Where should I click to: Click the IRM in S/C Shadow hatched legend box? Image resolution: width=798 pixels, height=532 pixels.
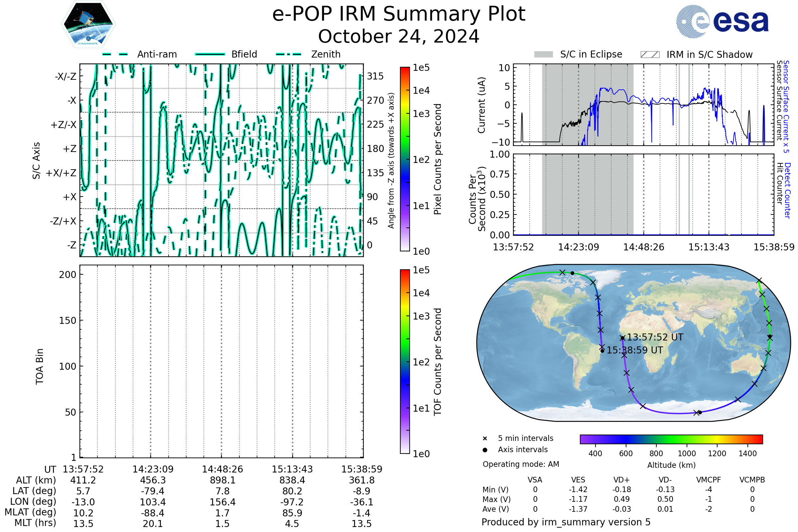pyautogui.click(x=650, y=55)
